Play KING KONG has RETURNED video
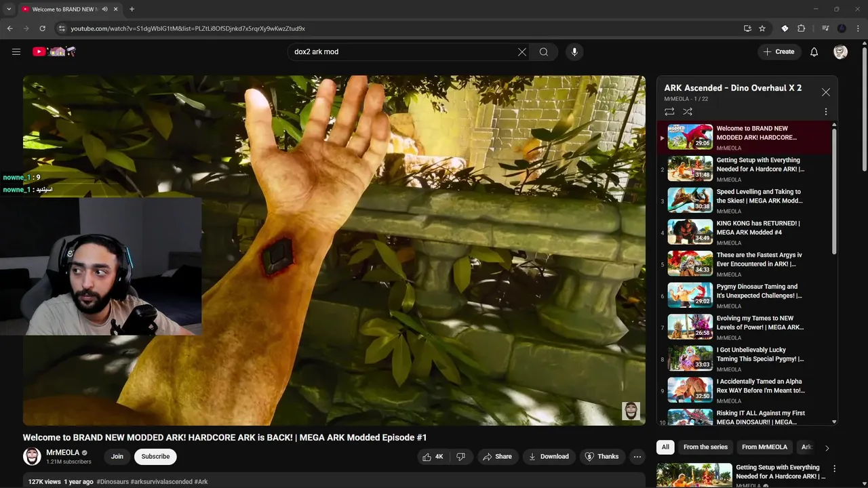The width and height of the screenshot is (868, 488). (744, 232)
